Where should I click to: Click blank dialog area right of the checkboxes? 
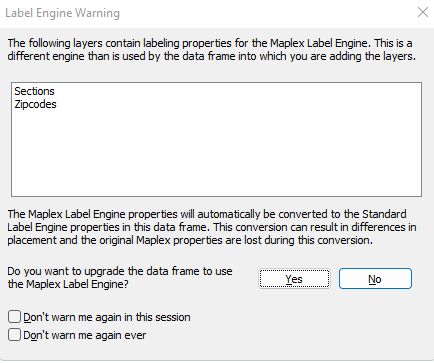[300, 326]
